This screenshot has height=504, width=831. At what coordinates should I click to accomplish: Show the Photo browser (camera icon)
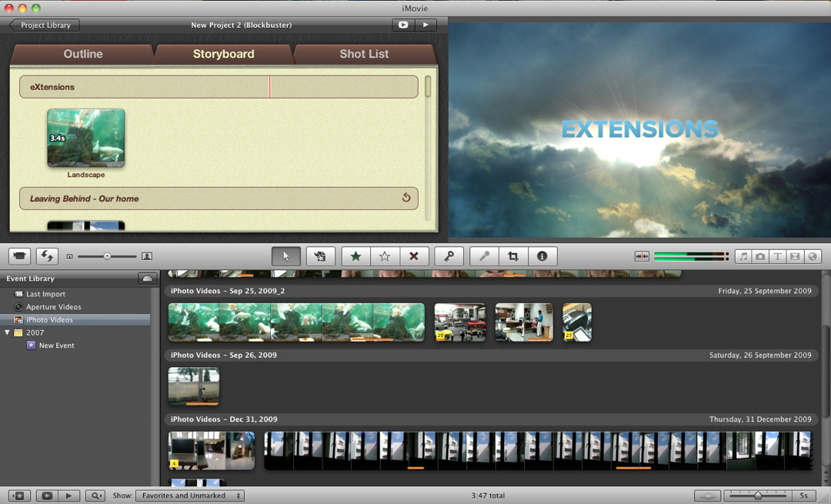tap(760, 256)
